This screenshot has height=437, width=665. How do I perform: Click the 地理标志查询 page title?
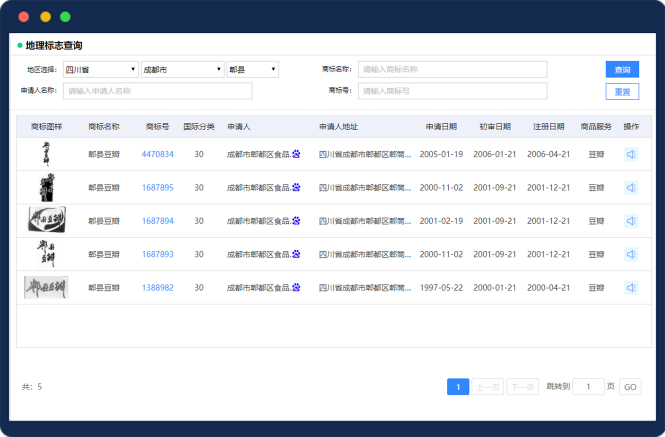click(54, 45)
